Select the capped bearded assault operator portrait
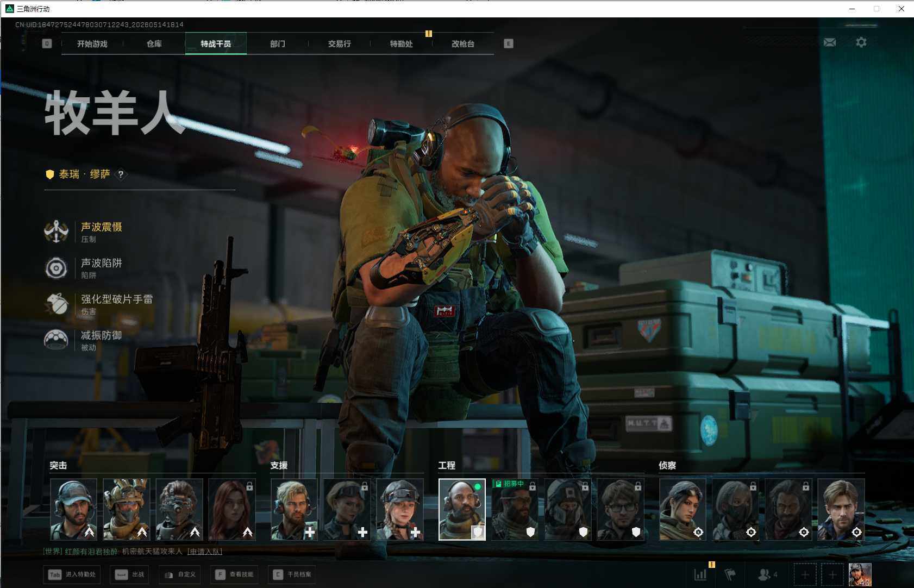Viewport: 914px width, 588px height. pyautogui.click(x=73, y=510)
